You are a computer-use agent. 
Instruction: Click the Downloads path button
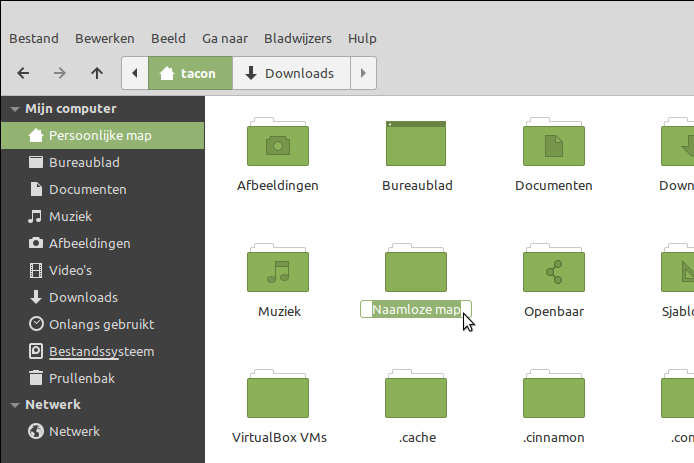[x=290, y=73]
